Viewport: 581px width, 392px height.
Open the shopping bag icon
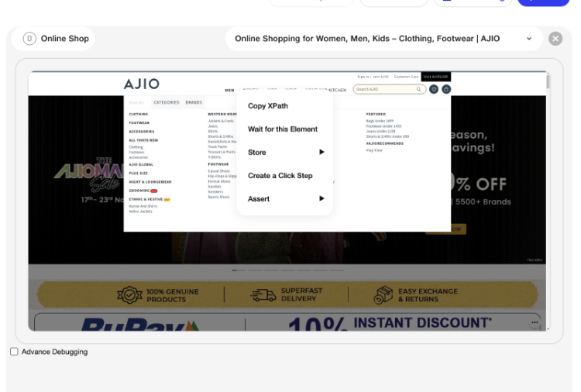click(446, 89)
